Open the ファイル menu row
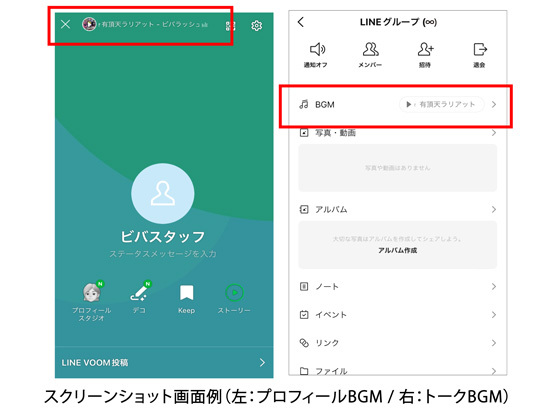The image size is (560, 420). pyautogui.click(x=398, y=370)
